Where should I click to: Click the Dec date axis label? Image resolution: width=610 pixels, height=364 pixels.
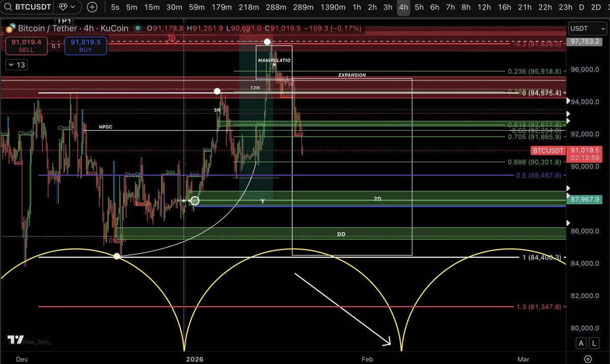(22, 359)
